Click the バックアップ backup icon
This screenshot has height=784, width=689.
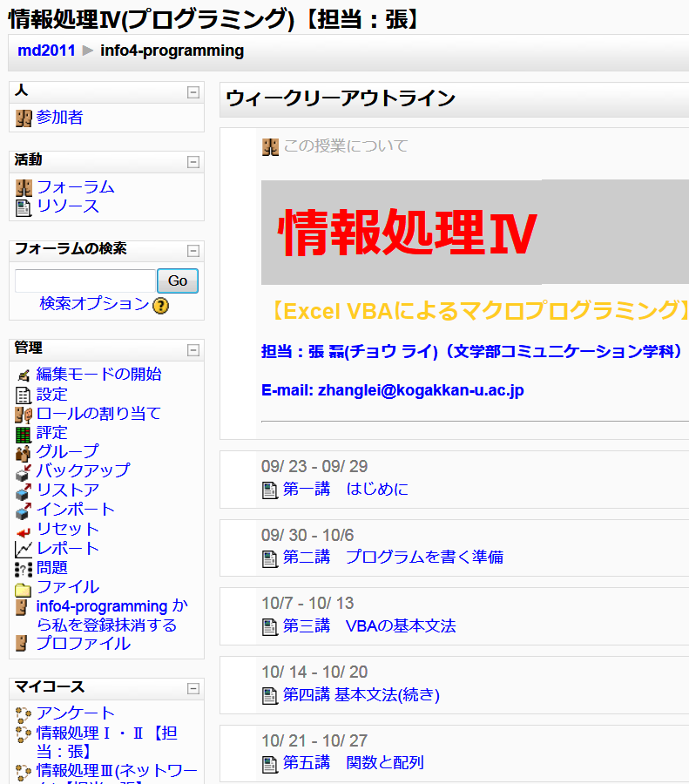tap(23, 472)
